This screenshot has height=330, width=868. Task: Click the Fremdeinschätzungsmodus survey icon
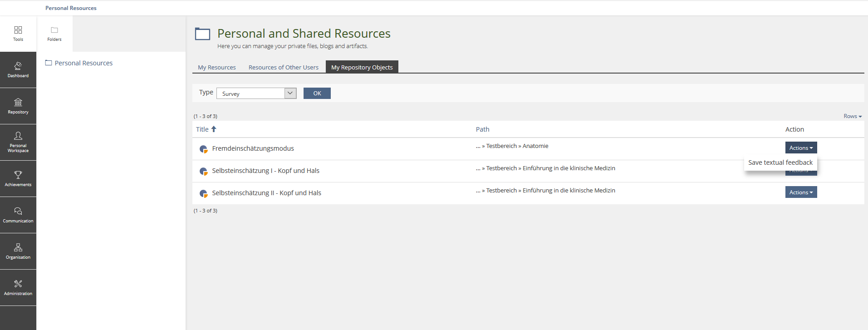click(204, 149)
